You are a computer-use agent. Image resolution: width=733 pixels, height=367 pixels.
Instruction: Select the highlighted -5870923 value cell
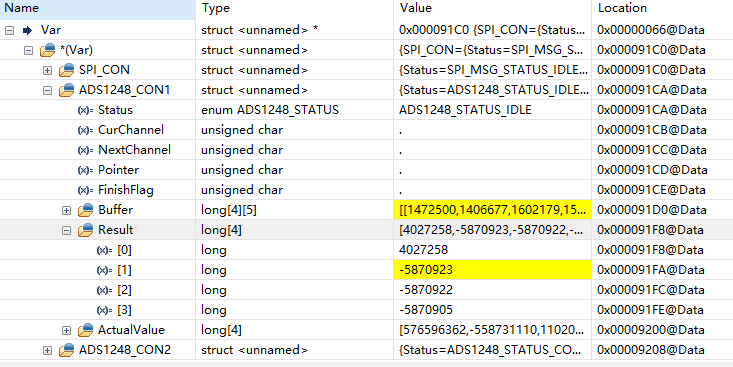(492, 270)
